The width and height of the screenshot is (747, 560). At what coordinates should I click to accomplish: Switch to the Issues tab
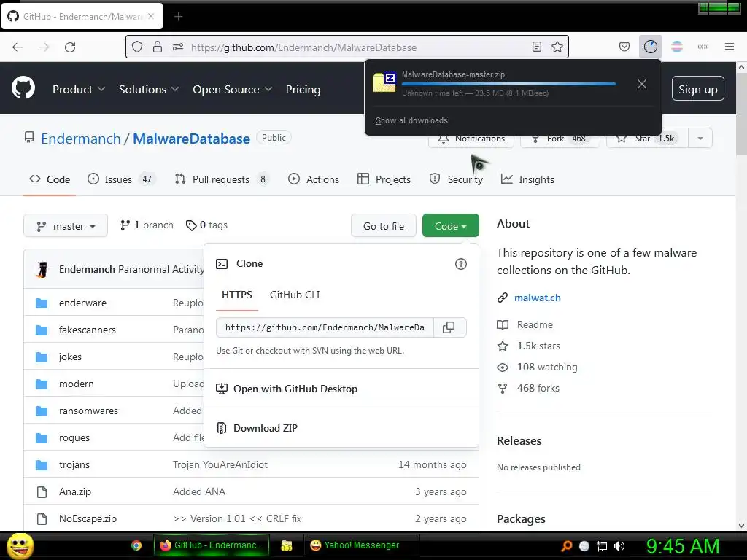[121, 179]
